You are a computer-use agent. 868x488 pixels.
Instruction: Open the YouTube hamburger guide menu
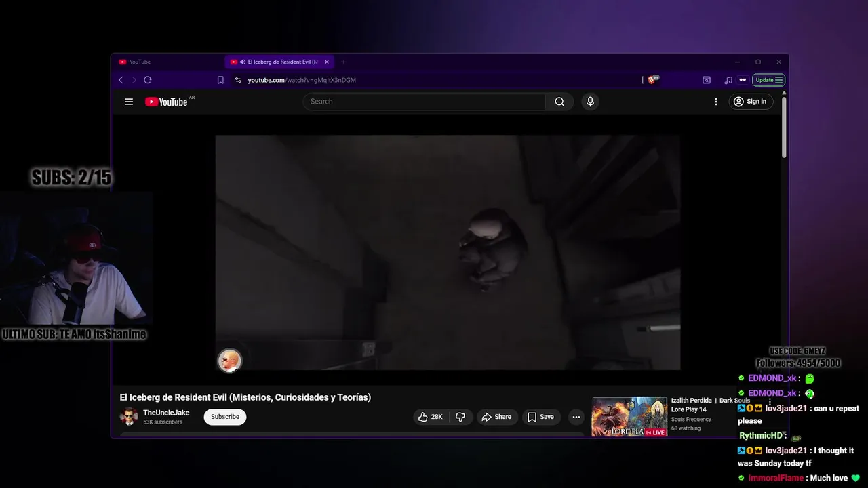(129, 102)
